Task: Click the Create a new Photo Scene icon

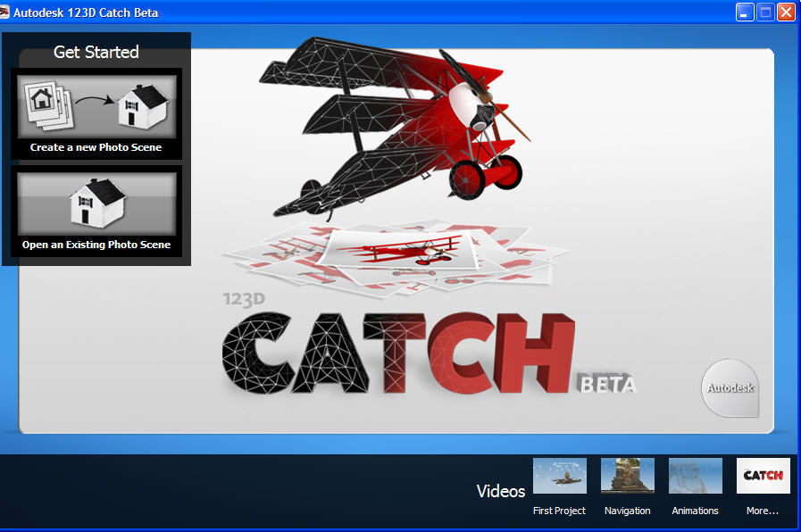Action: point(96,106)
